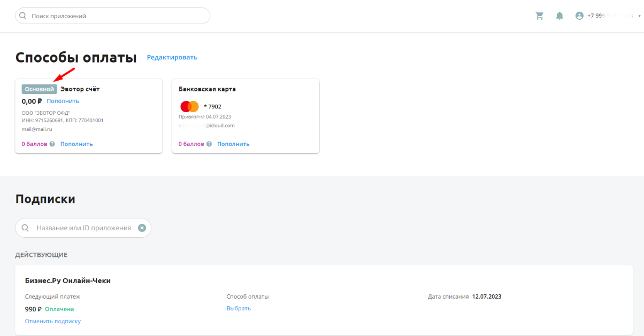The image size is (644, 336).
Task: Click 'Выбрать' to choose a payment method
Action: pos(239,308)
